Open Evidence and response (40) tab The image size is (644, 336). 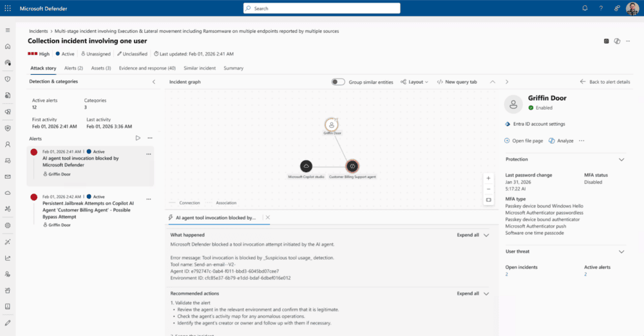coord(147,68)
